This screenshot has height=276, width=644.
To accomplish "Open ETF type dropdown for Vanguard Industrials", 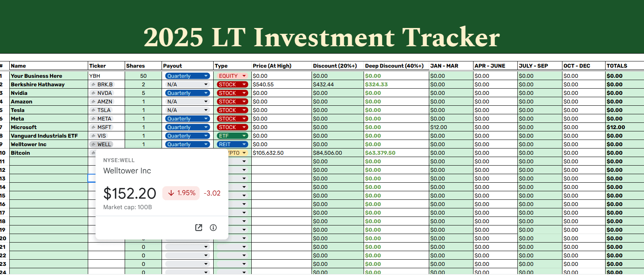I will [232, 136].
